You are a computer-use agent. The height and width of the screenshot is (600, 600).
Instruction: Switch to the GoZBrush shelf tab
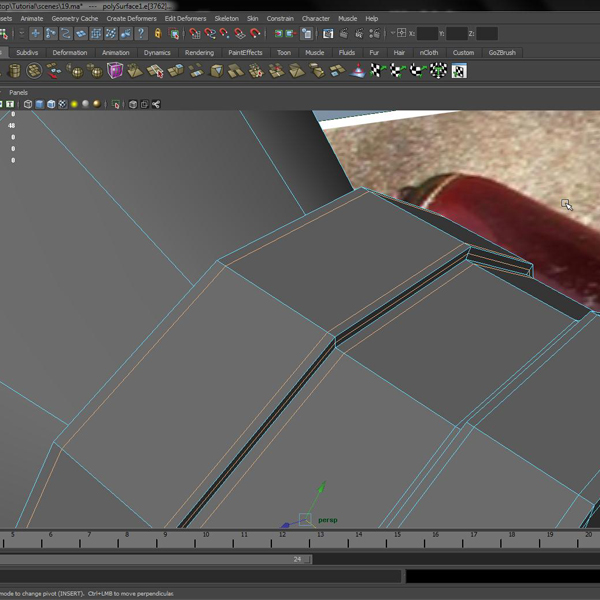tap(502, 52)
